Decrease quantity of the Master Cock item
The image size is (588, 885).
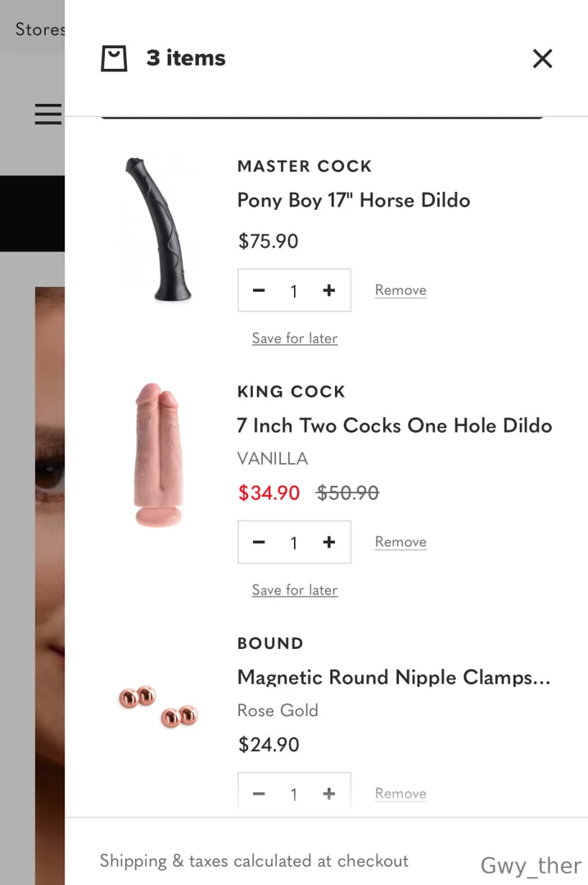(x=259, y=290)
